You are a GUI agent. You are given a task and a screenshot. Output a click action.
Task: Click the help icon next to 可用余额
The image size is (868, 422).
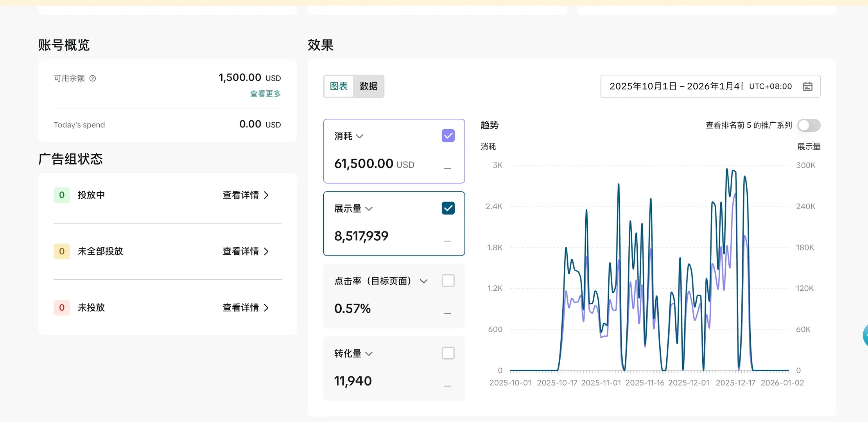pyautogui.click(x=93, y=79)
